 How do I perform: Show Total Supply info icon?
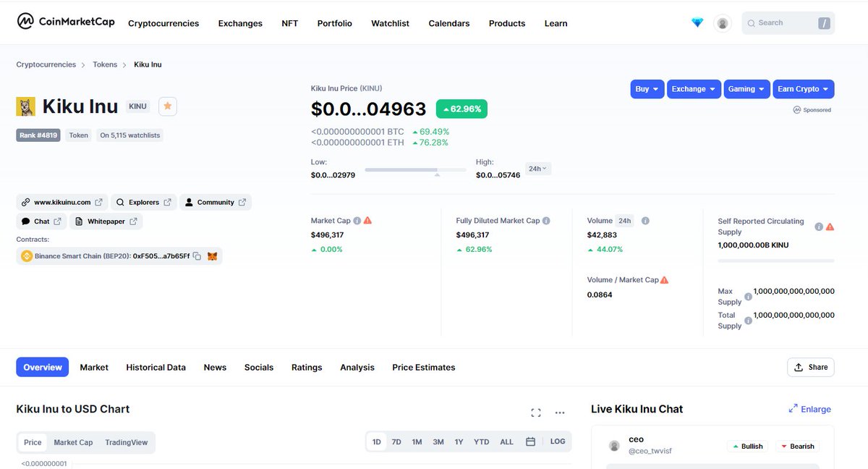(x=748, y=321)
